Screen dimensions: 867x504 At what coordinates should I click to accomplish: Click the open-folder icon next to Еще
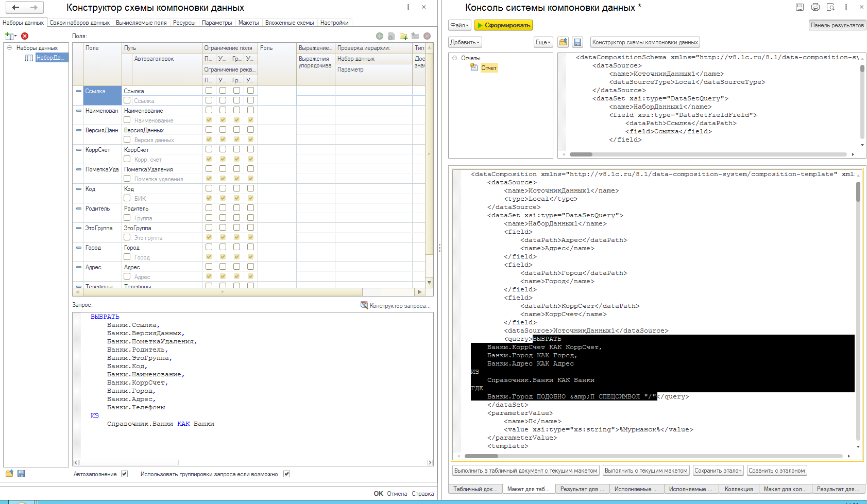[x=563, y=42]
